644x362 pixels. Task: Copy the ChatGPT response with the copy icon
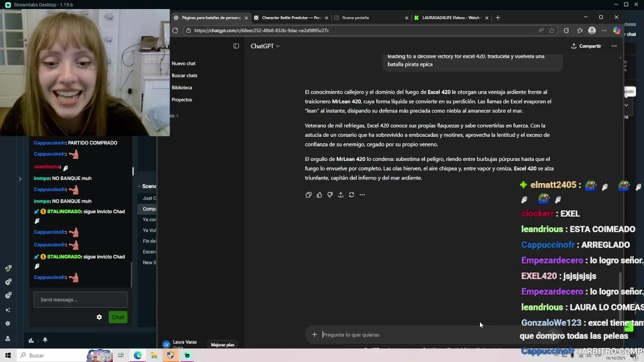(x=308, y=195)
